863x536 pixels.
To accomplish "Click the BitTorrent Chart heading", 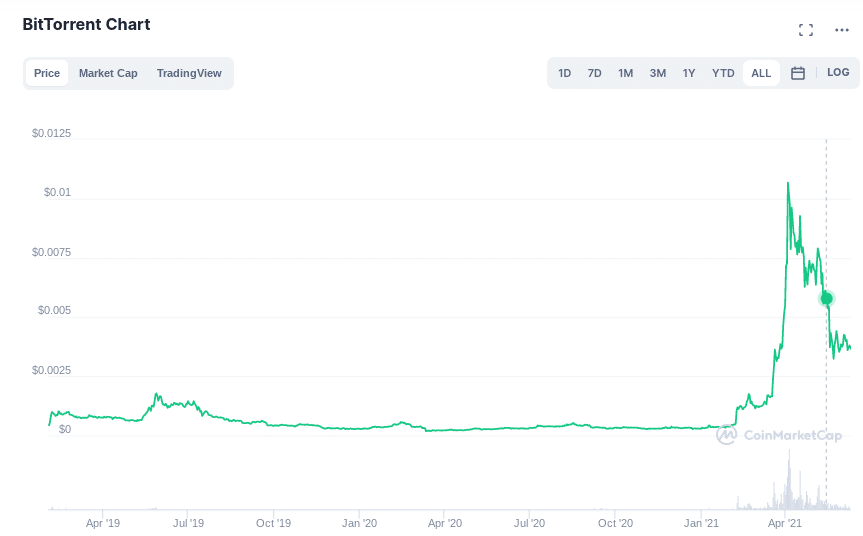I will (x=86, y=25).
